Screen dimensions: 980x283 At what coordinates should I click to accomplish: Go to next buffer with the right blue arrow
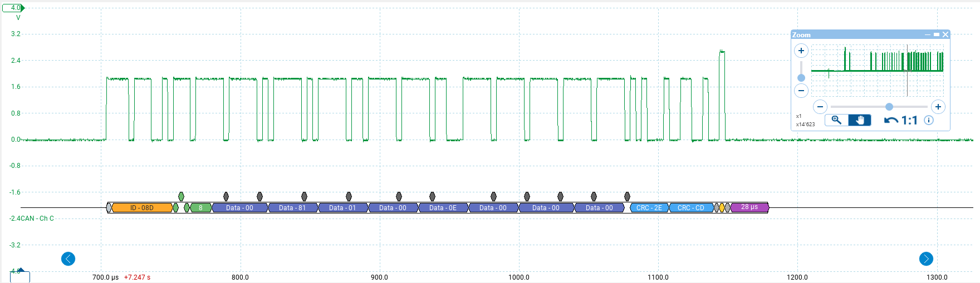click(926, 259)
